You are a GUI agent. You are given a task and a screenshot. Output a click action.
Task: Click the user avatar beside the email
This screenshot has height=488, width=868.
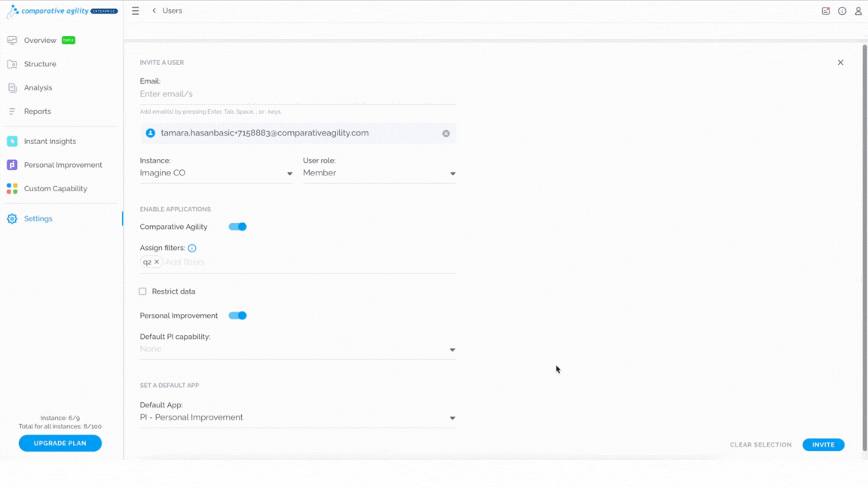tap(151, 133)
